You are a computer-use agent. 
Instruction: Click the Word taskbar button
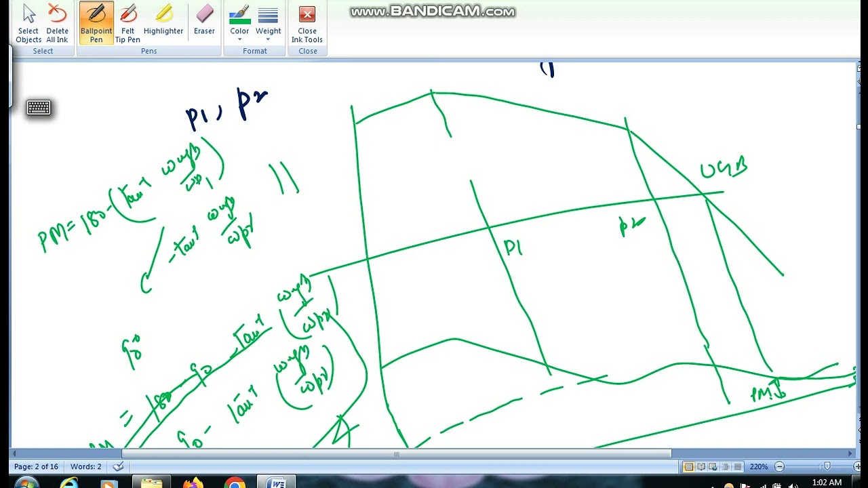[x=277, y=483]
